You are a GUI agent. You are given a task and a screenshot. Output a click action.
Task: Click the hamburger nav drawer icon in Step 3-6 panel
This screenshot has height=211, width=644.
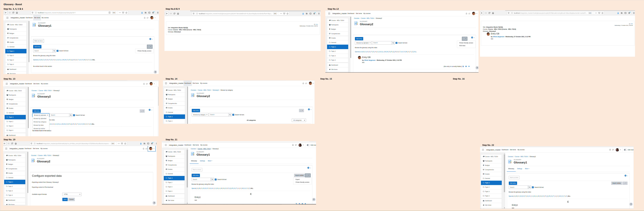(7, 18)
